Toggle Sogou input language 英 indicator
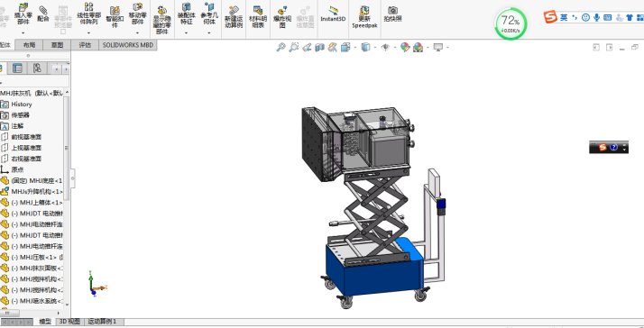The height and width of the screenshot is (328, 644). [x=564, y=17]
